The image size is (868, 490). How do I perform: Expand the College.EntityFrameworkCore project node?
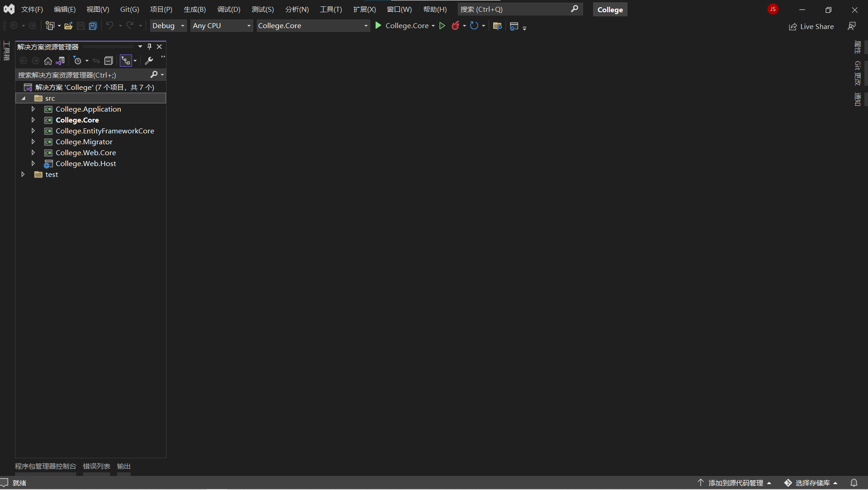click(33, 131)
